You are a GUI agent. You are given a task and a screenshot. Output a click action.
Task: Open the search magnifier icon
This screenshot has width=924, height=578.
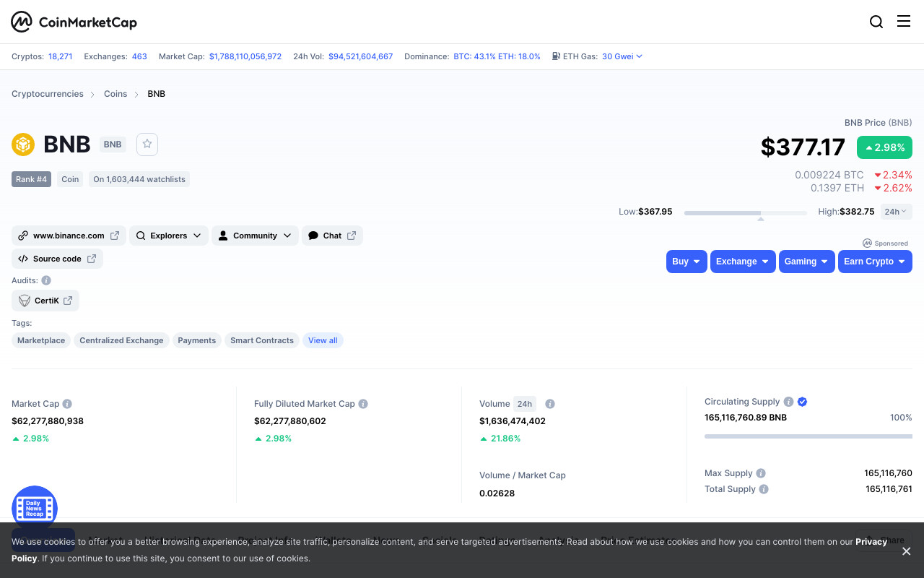[x=876, y=22]
